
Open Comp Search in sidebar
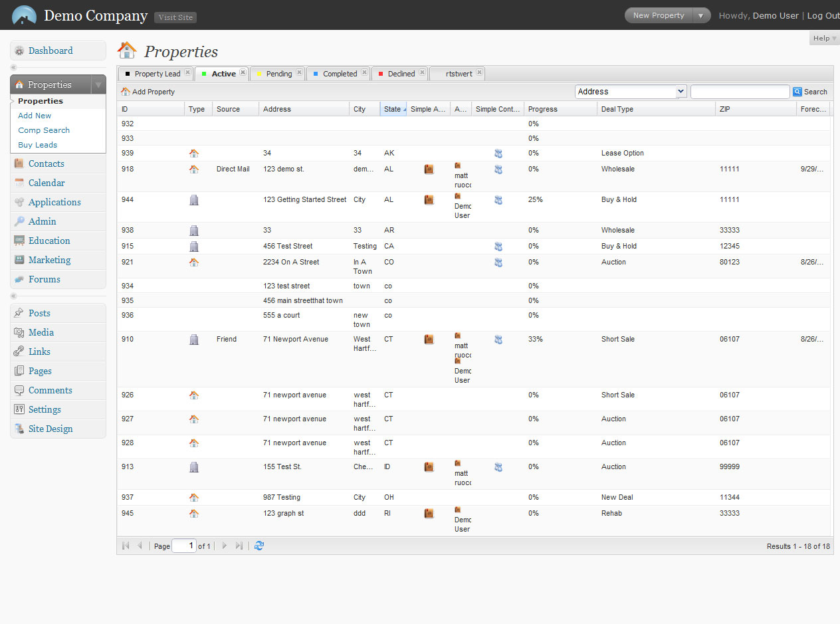tap(44, 130)
